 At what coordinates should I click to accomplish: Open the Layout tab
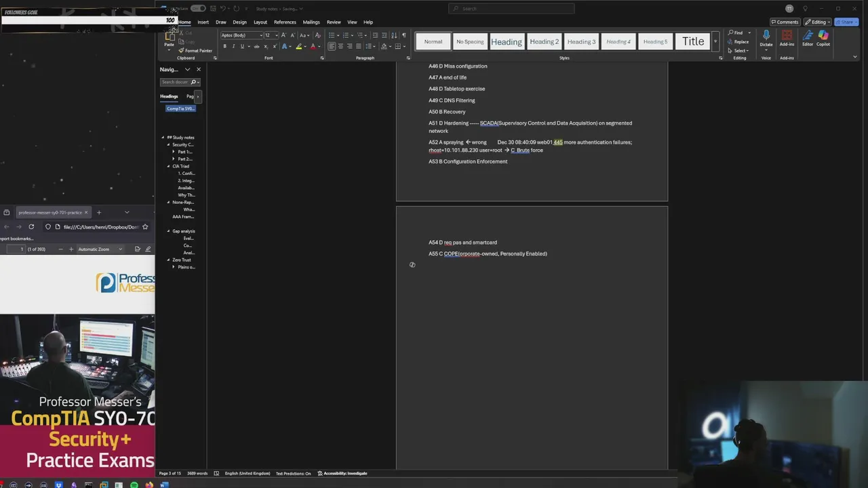[x=260, y=22]
